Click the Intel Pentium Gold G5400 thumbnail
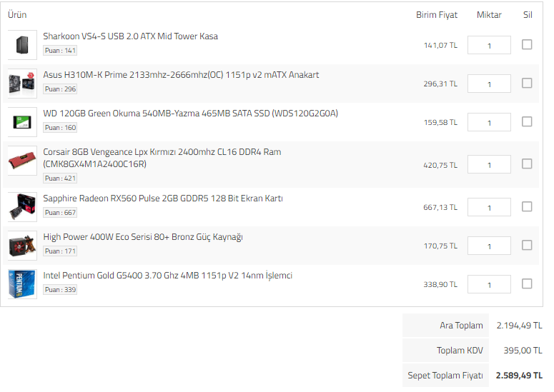 (21, 283)
